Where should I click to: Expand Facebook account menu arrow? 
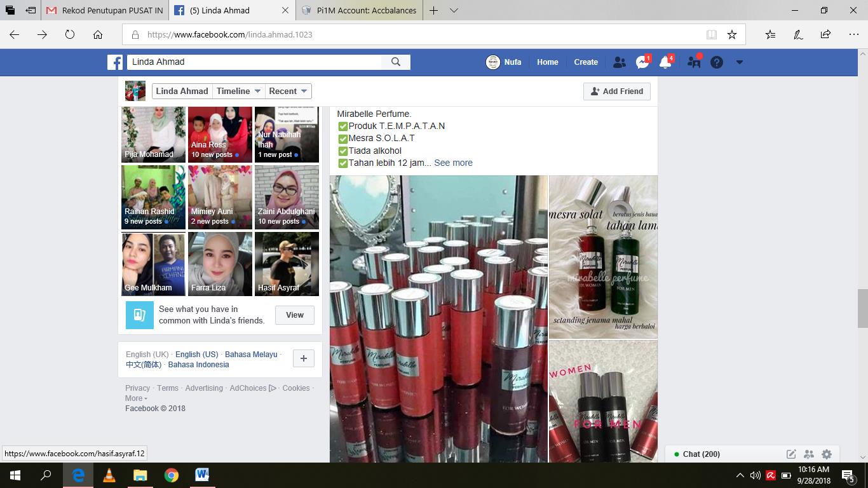point(739,62)
